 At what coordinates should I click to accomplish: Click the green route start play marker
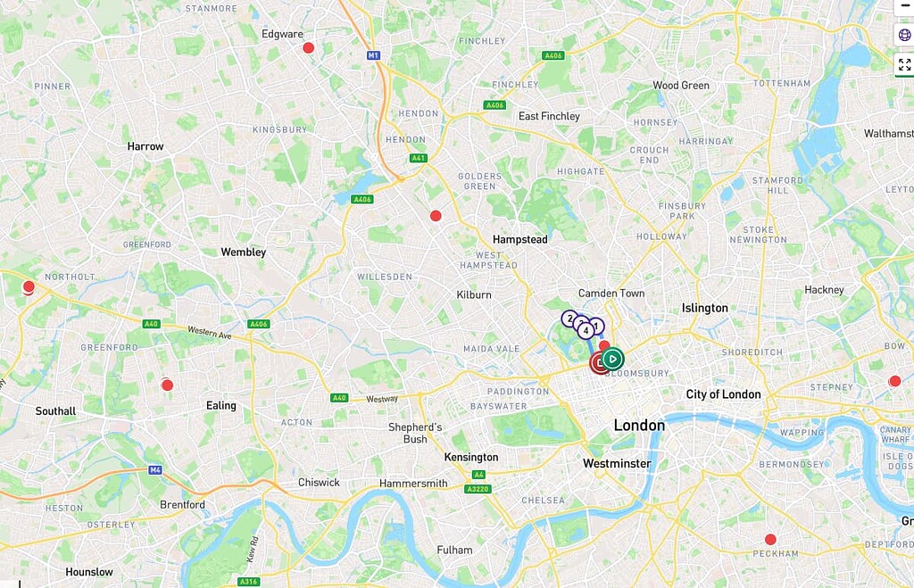tap(612, 359)
